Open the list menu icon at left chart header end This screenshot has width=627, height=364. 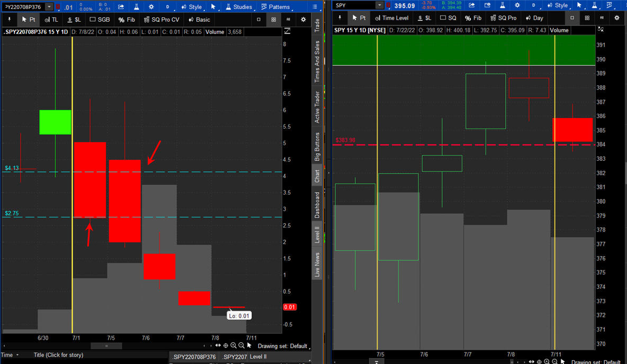click(x=315, y=7)
